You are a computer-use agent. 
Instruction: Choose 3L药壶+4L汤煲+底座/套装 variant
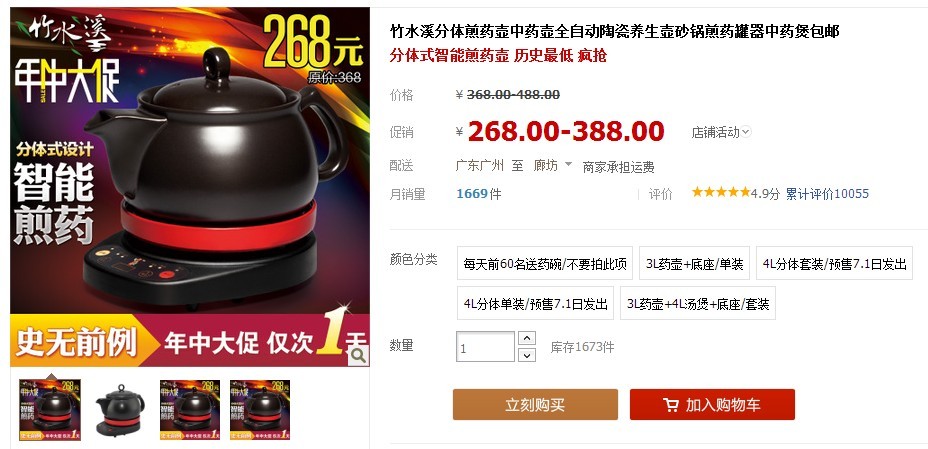click(698, 303)
